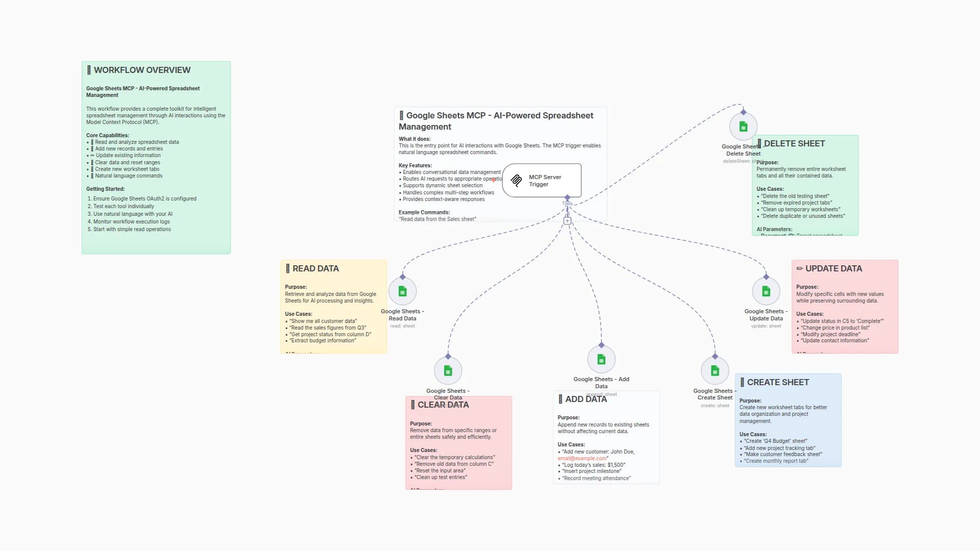Click the plus button below the Tools connector
This screenshot has height=551, width=980.
coord(567,221)
